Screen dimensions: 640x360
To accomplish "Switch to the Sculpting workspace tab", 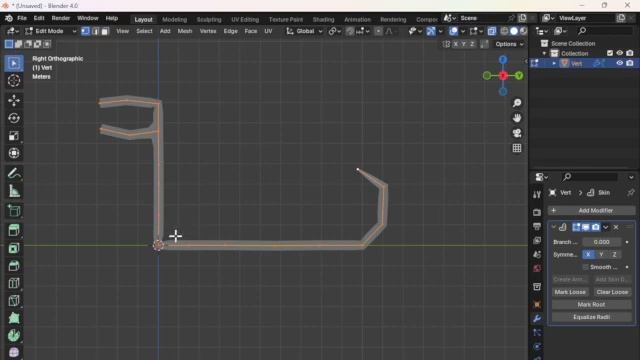I will [x=209, y=19].
